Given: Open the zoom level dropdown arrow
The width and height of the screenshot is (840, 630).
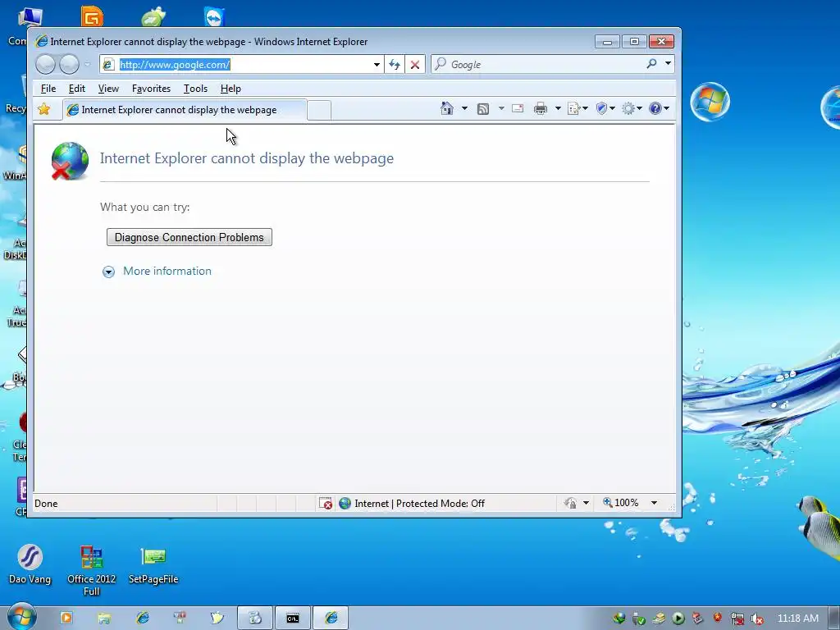Looking at the screenshot, I should tap(654, 503).
